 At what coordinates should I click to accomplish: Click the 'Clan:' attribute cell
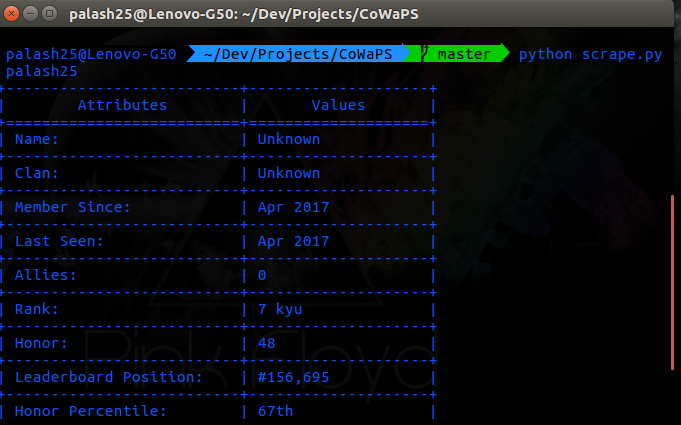coord(36,173)
